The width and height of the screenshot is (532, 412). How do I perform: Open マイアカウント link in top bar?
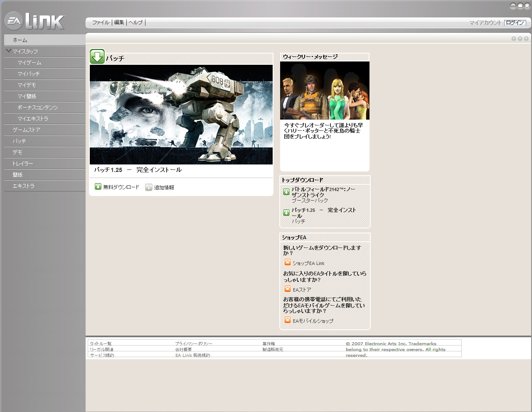485,23
